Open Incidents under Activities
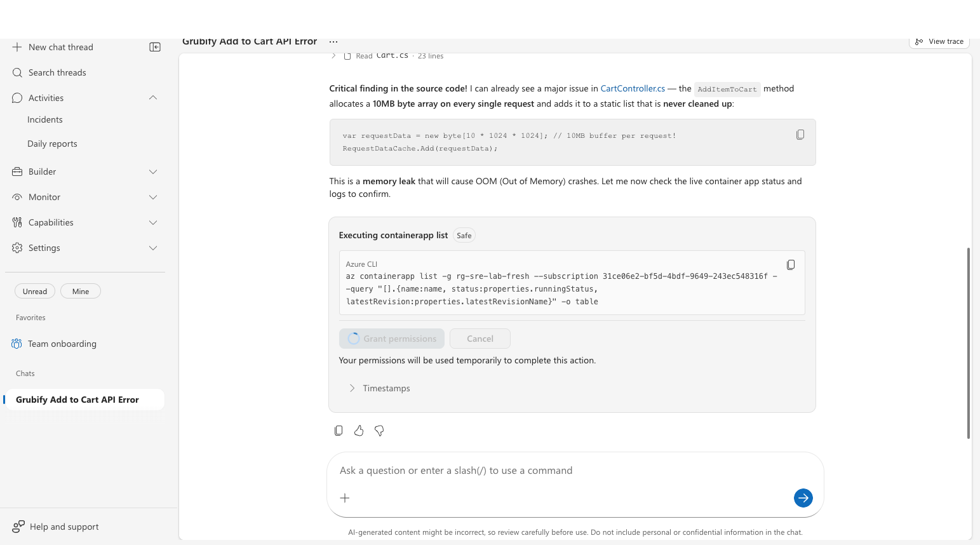980x545 pixels. click(45, 119)
